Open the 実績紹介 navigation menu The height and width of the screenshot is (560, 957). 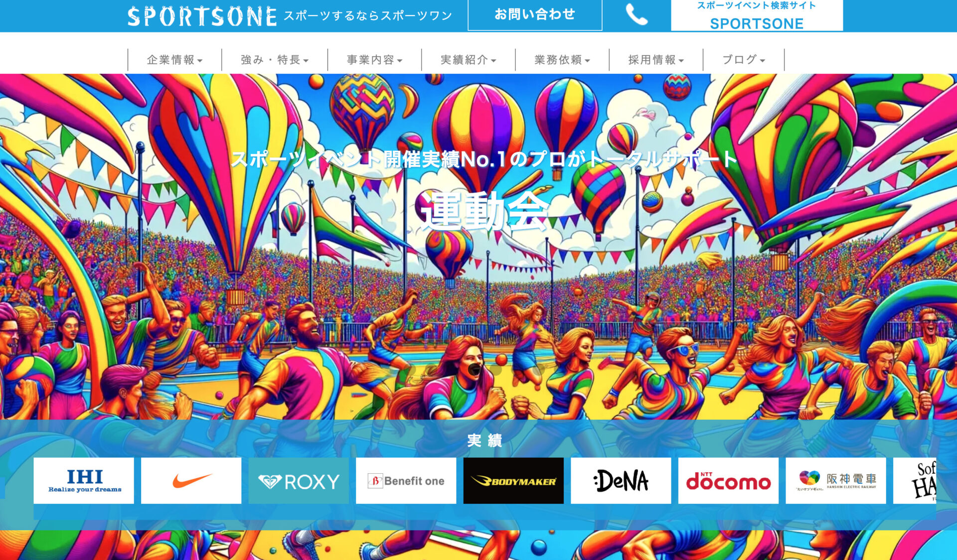pyautogui.click(x=468, y=60)
